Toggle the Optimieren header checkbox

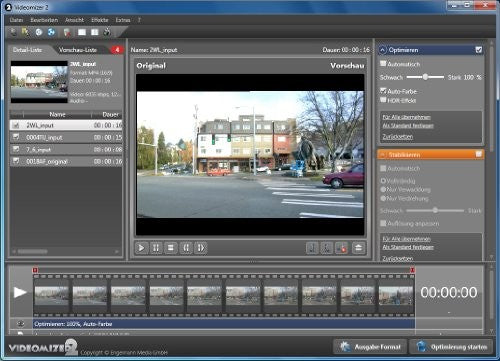tap(479, 50)
